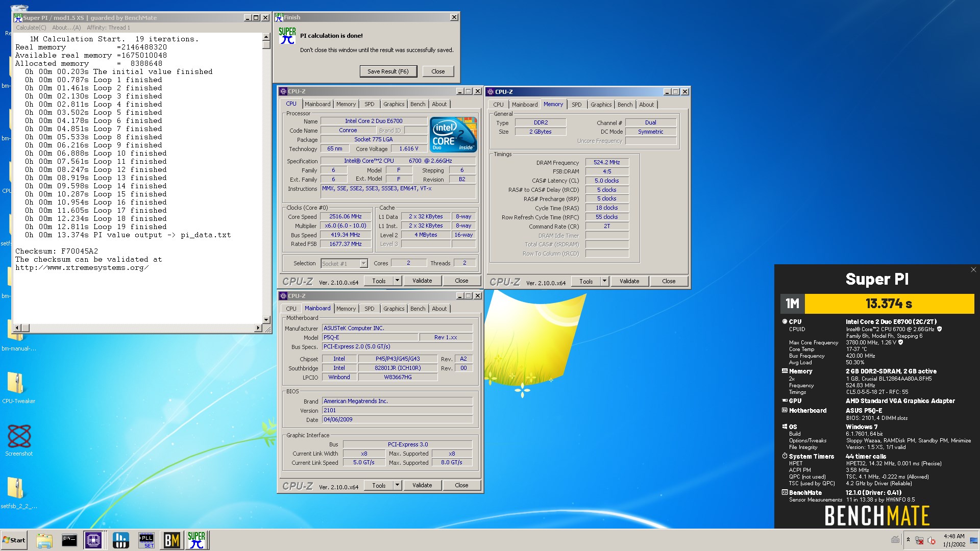Expand Tools dropdown arrow in Mainboard window

(x=397, y=485)
